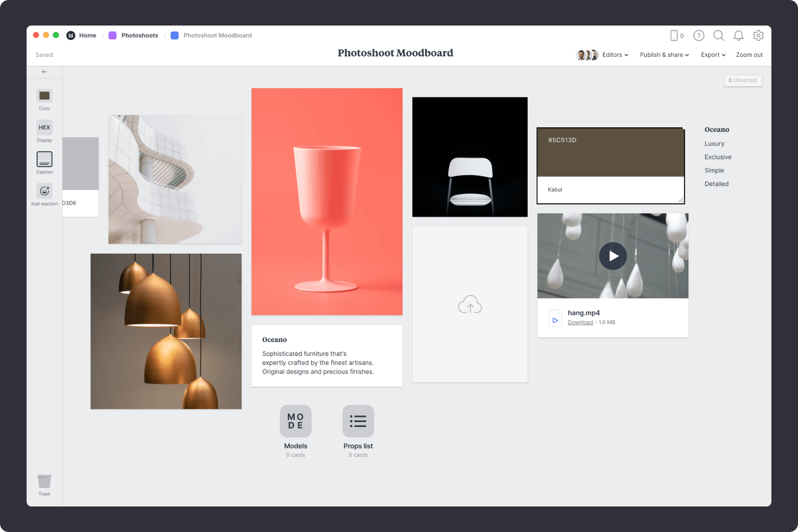Expand the Export dropdown
The image size is (798, 532).
click(x=713, y=55)
